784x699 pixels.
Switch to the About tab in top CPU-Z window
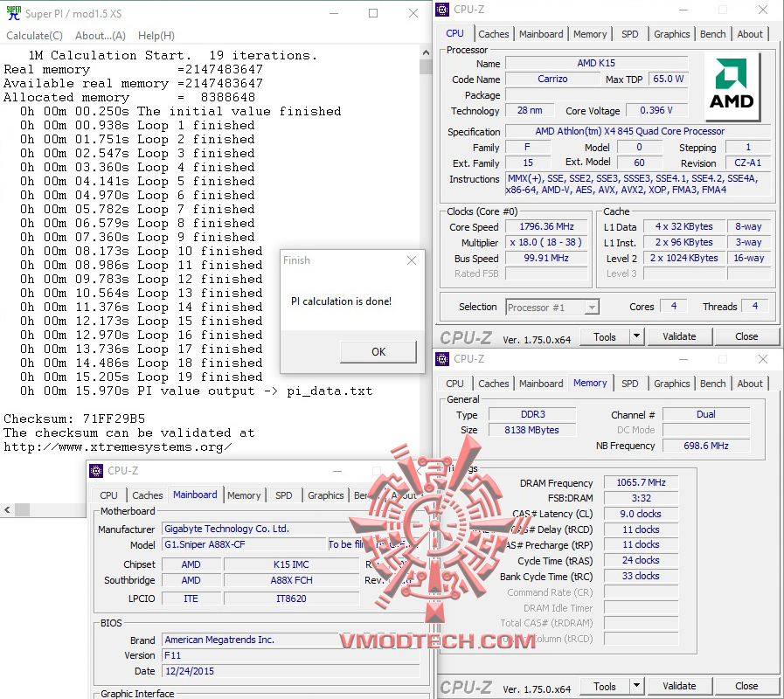pyautogui.click(x=750, y=34)
